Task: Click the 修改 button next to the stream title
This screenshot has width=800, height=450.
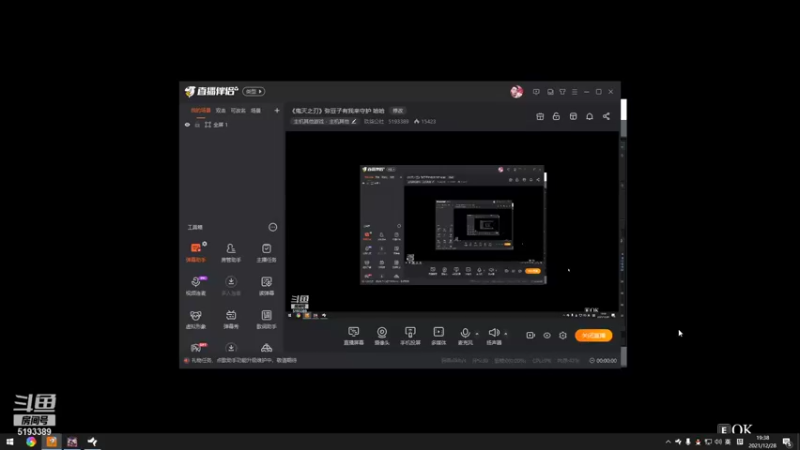Action: point(397,111)
